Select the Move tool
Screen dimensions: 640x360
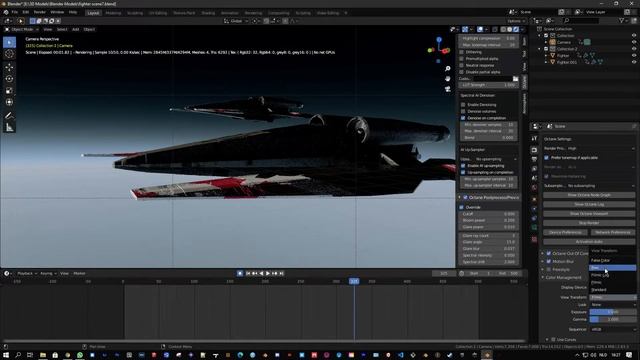(9, 67)
